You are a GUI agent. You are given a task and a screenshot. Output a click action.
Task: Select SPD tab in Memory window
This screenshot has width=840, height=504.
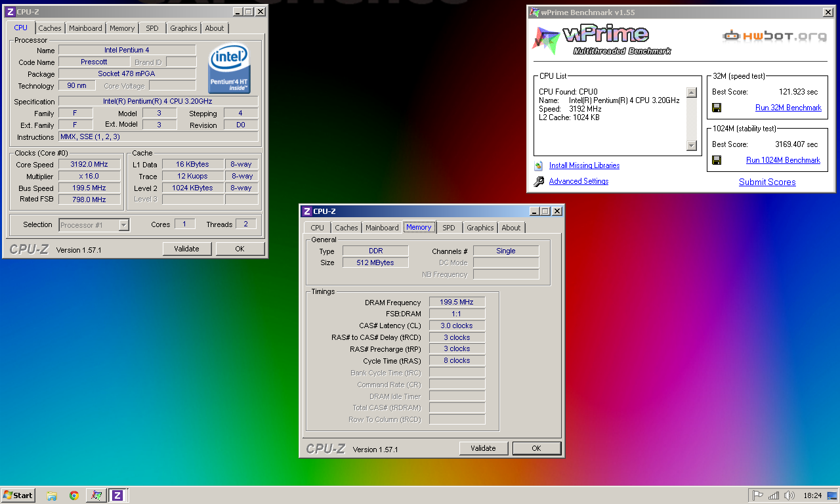point(449,228)
